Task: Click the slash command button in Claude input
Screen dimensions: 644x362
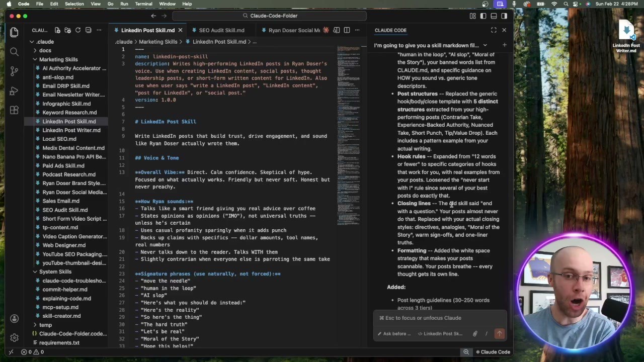Action: click(x=486, y=333)
